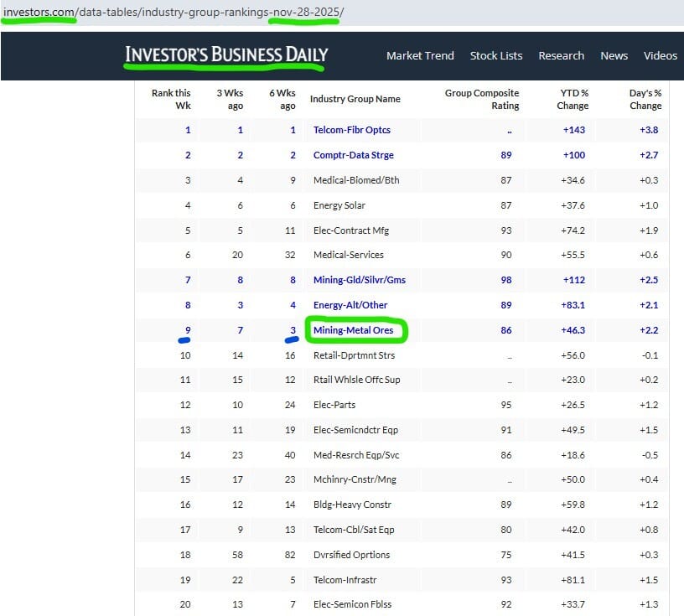Click the +83.1 YTD value for Energy-Alt/Other
The height and width of the screenshot is (616, 684).
573,305
